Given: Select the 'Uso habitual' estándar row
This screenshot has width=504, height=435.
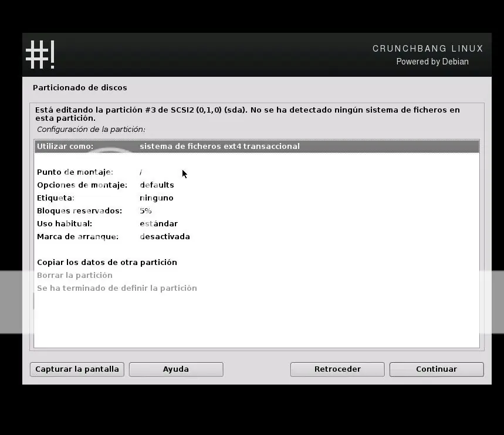Looking at the screenshot, I should point(257,223).
